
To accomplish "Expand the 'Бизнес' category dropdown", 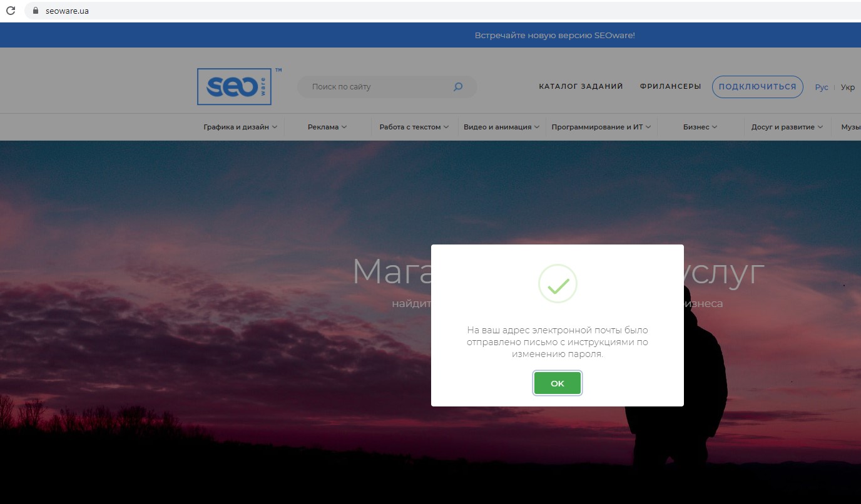I will click(700, 127).
